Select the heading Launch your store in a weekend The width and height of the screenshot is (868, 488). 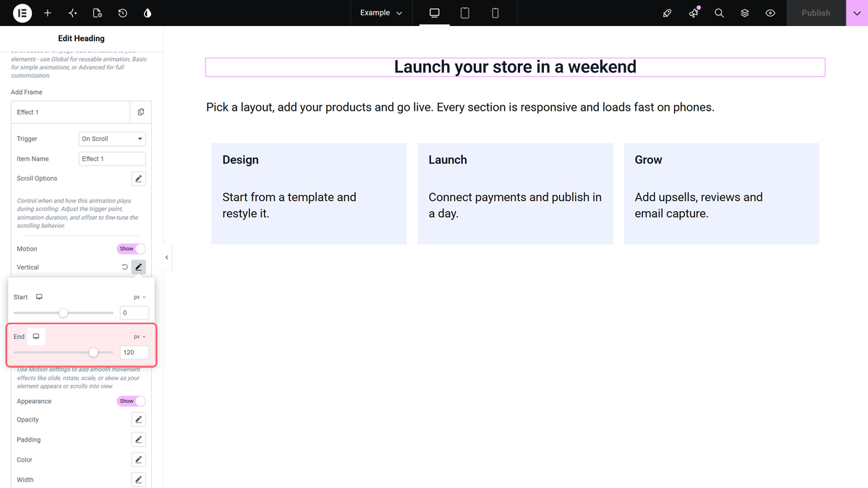click(x=515, y=67)
